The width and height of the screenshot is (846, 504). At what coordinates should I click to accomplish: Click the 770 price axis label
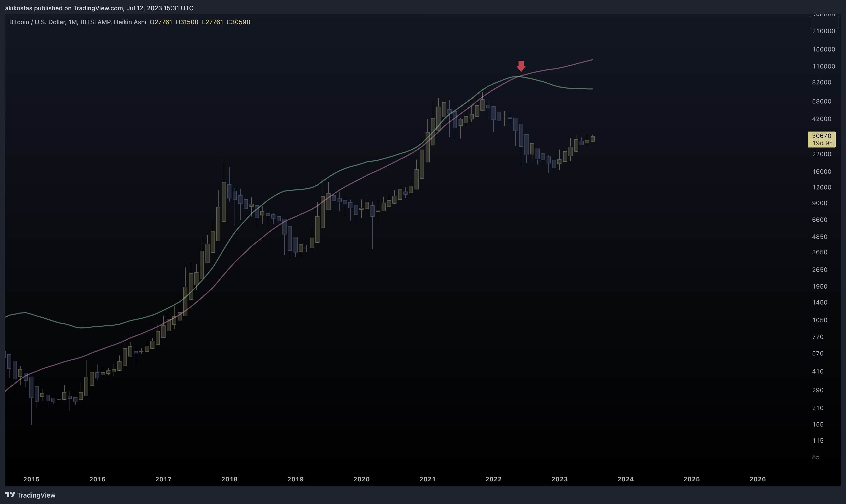click(x=818, y=337)
